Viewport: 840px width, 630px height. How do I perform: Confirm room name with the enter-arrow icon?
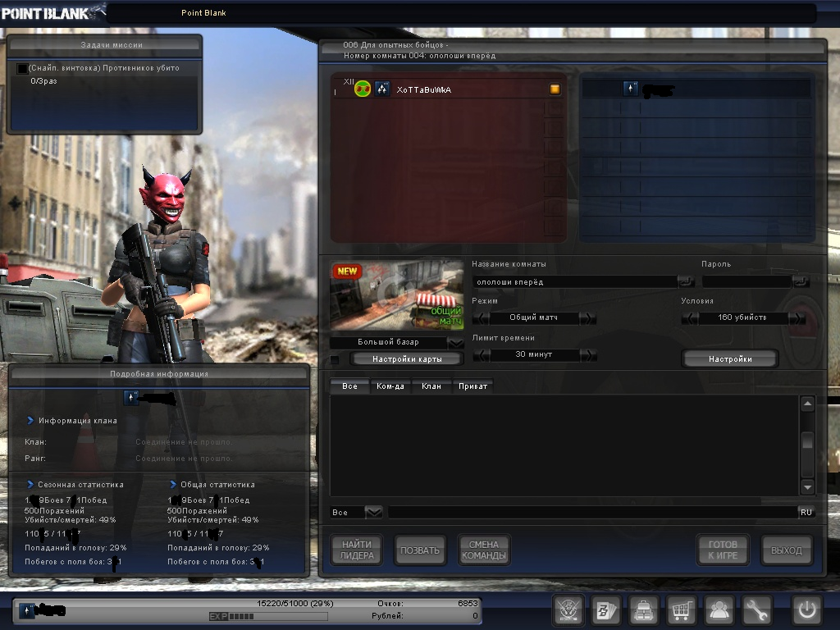coord(686,281)
